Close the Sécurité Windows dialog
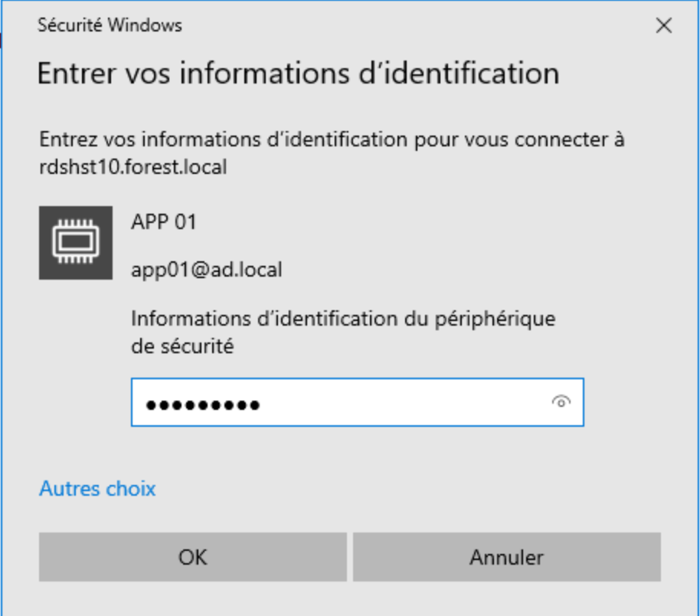The height and width of the screenshot is (616, 700). coord(664,25)
